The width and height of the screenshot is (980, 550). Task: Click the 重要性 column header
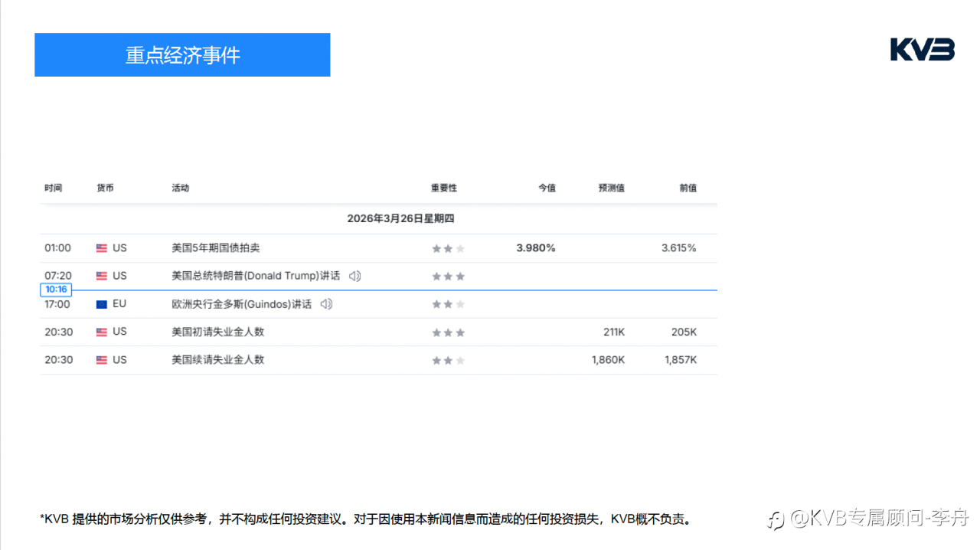(444, 188)
